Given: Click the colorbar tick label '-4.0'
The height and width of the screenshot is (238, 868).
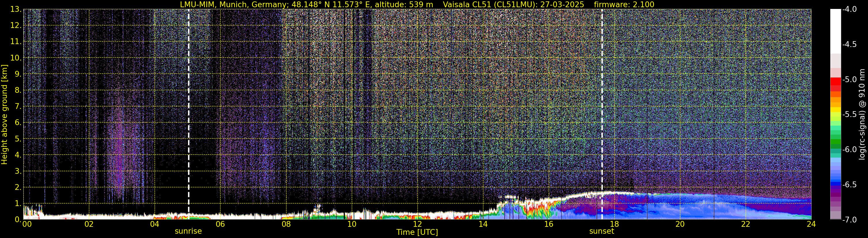Looking at the screenshot, I should [850, 9].
